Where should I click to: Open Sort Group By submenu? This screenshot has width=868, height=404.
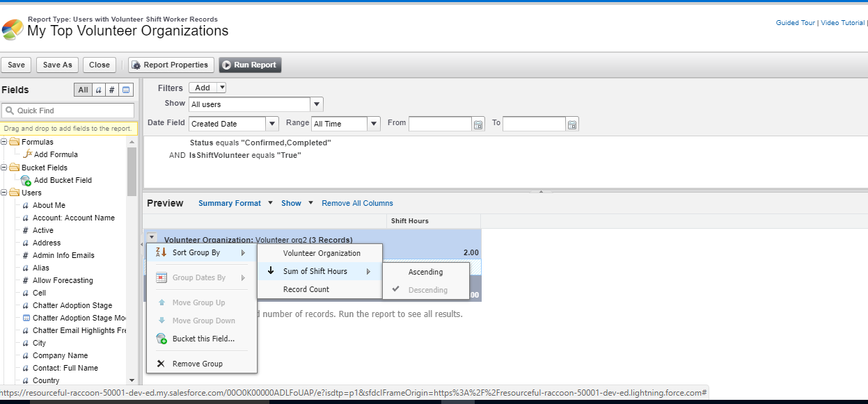click(x=201, y=252)
